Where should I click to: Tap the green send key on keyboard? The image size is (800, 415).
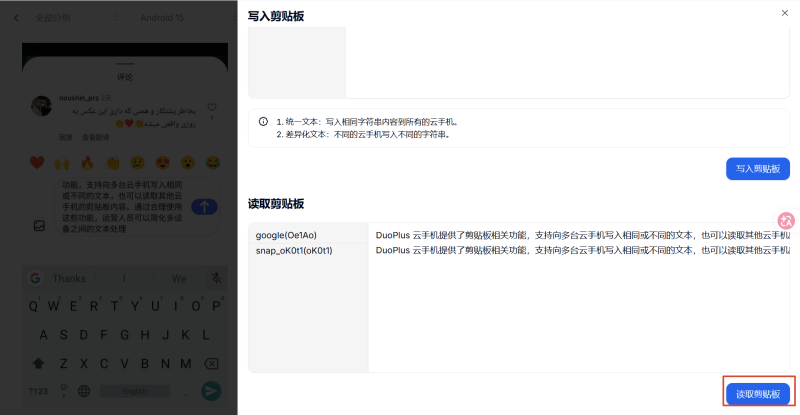pyautogui.click(x=211, y=391)
